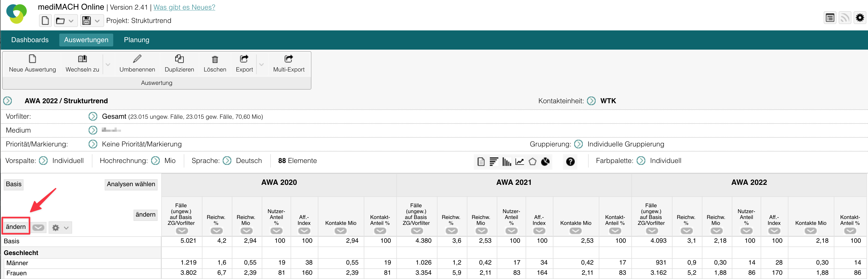Open the Farbpalette Individuell selector

(x=641, y=161)
